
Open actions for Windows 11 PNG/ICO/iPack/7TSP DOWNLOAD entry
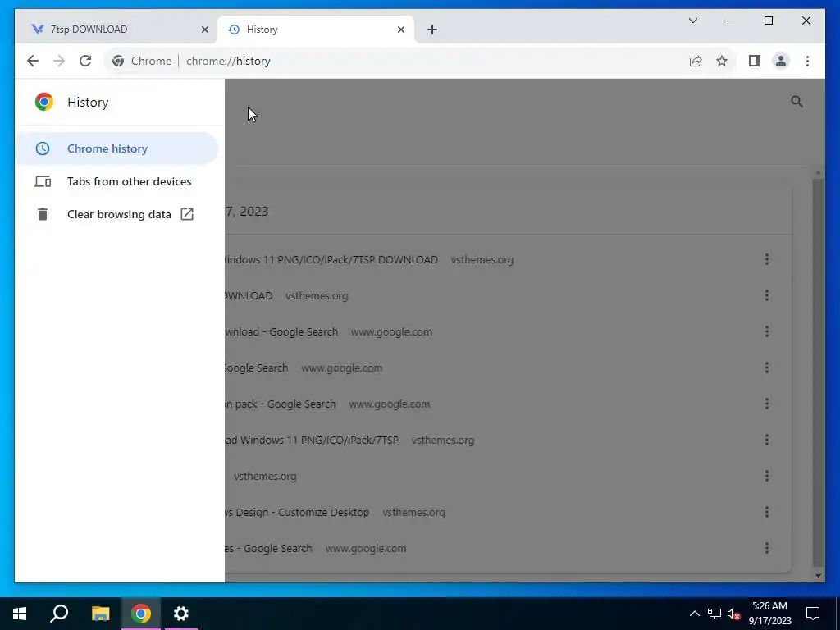767,259
